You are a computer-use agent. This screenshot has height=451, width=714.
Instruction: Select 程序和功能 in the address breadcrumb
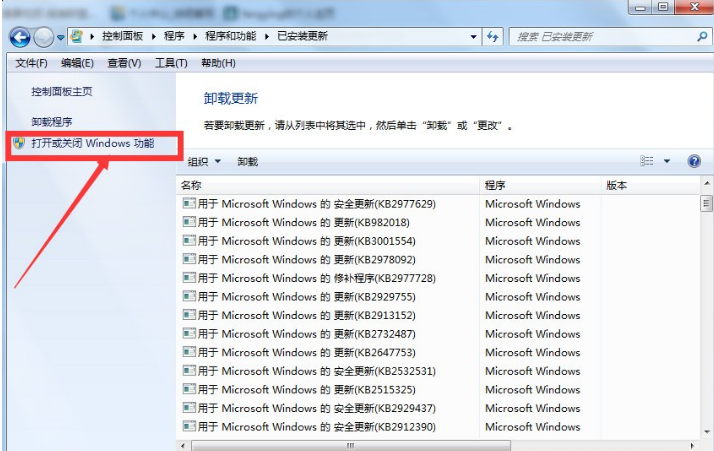[230, 36]
